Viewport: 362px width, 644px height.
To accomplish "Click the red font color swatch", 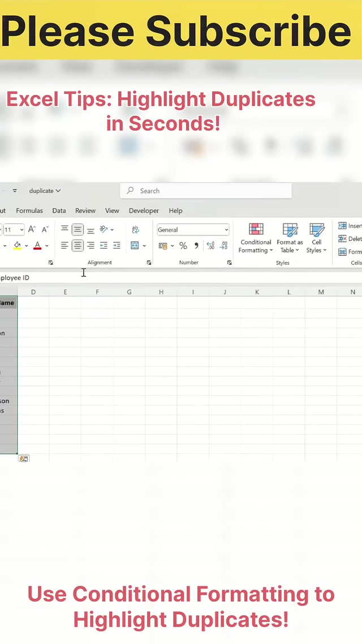I will point(37,246).
